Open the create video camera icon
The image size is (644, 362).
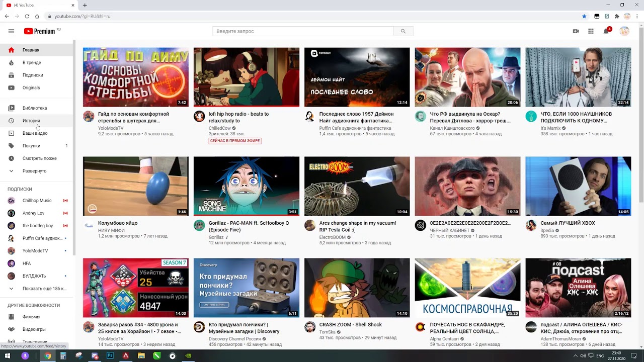tap(576, 31)
